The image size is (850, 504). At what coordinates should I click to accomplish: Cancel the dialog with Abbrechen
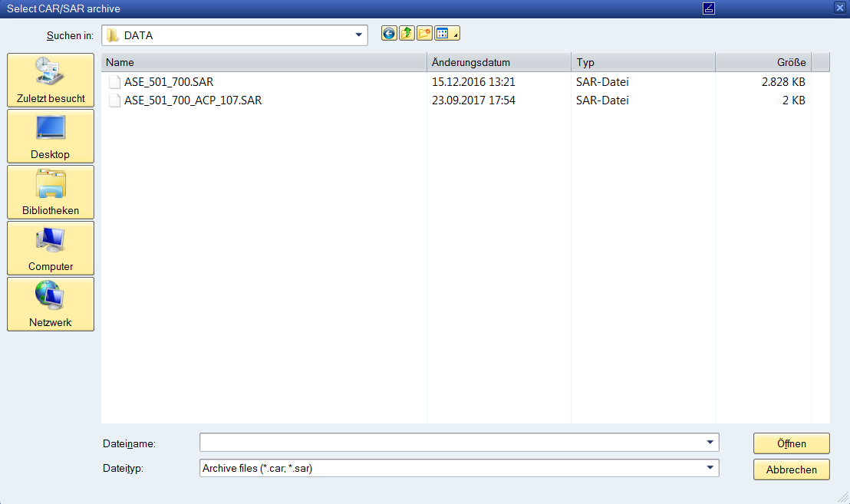coord(791,469)
